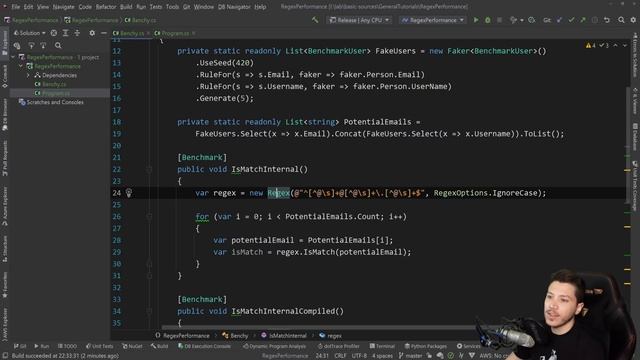Select the Benchy.cs editor tab
The height and width of the screenshot is (360, 640).
click(x=132, y=33)
